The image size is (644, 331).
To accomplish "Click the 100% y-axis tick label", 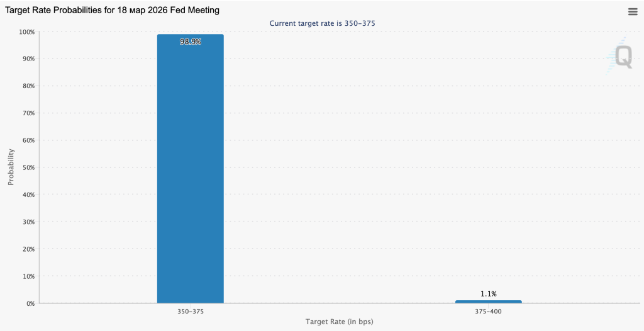I will point(26,31).
